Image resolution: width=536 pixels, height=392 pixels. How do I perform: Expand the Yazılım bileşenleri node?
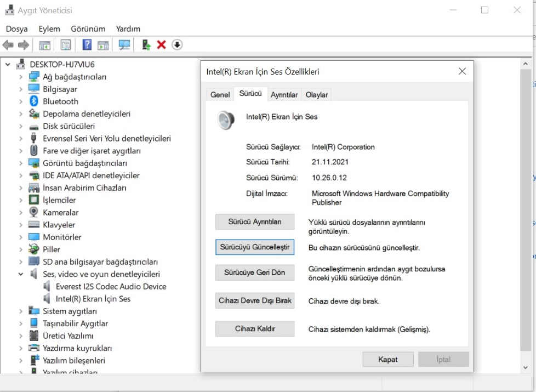point(20,361)
